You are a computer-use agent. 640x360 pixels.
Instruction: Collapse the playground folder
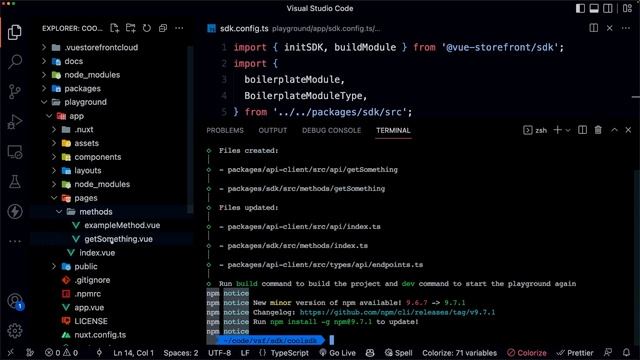[44, 102]
